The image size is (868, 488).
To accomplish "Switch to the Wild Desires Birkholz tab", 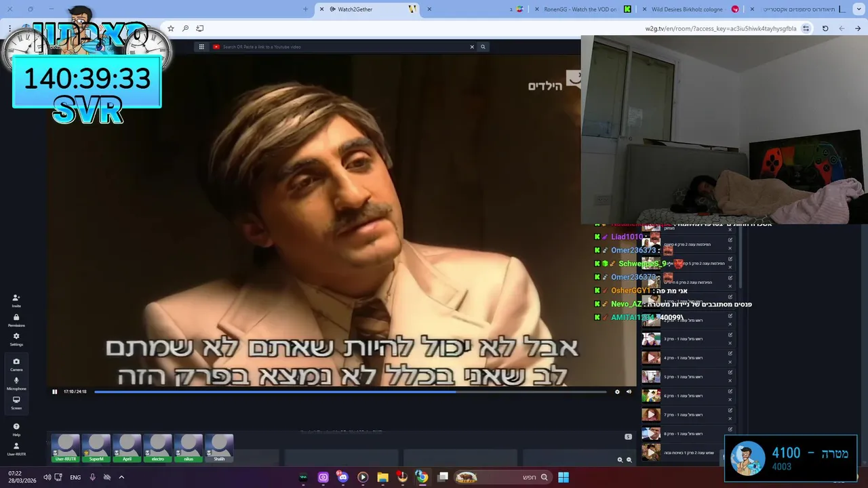I will tap(691, 9).
